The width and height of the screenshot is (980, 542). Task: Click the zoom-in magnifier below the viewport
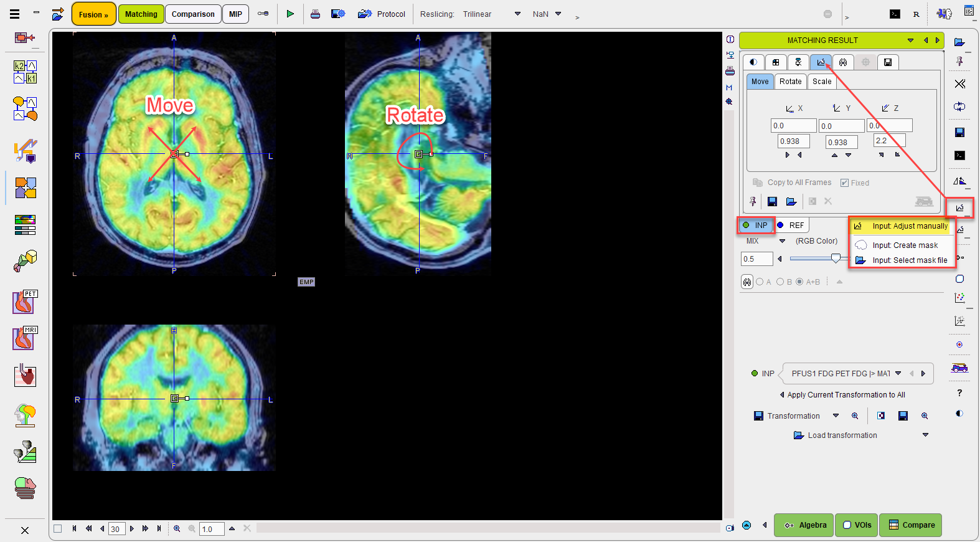177,528
